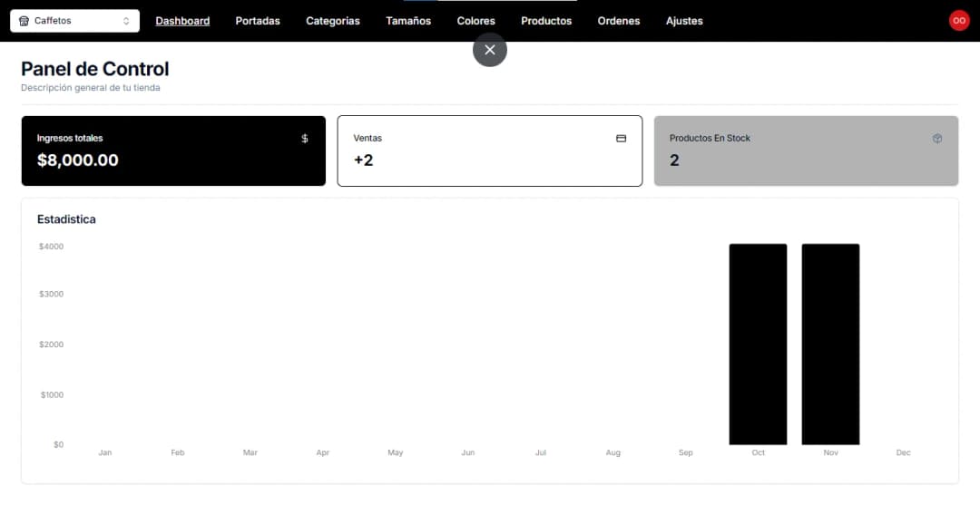Screen dimensions: 980x505
Task: Open the Caffetos store switcher dropdown
Action: click(74, 21)
